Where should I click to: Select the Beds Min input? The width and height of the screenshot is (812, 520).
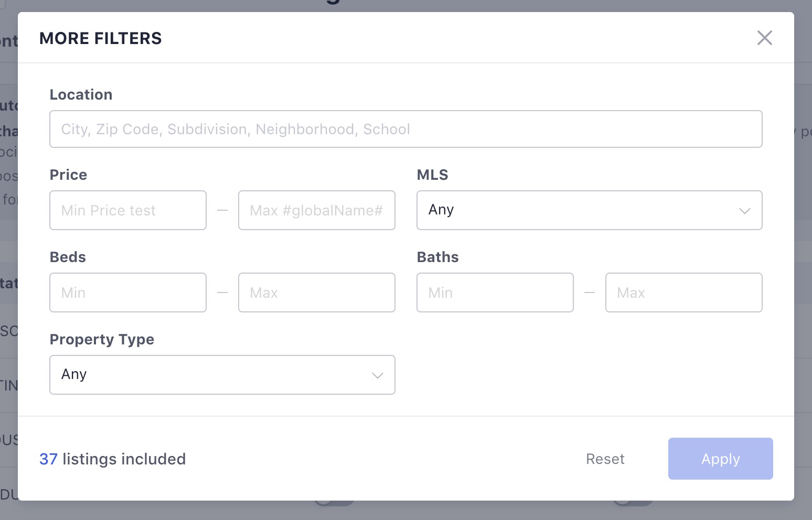tap(128, 292)
